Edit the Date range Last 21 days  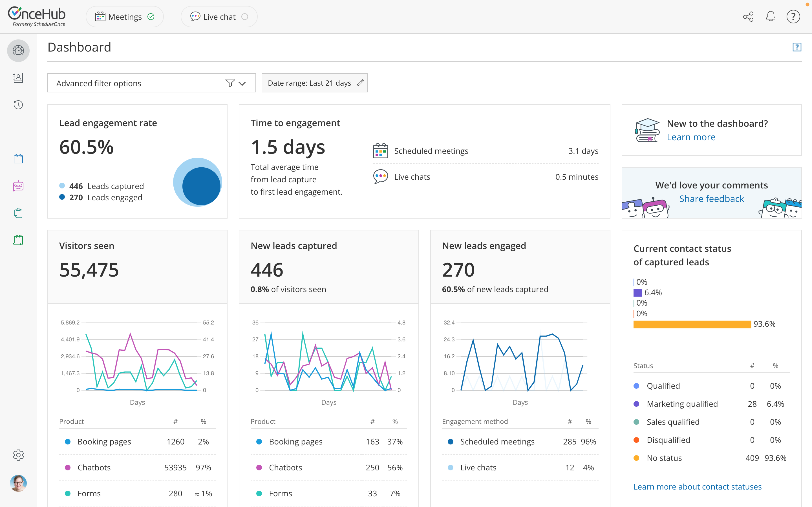314,83
